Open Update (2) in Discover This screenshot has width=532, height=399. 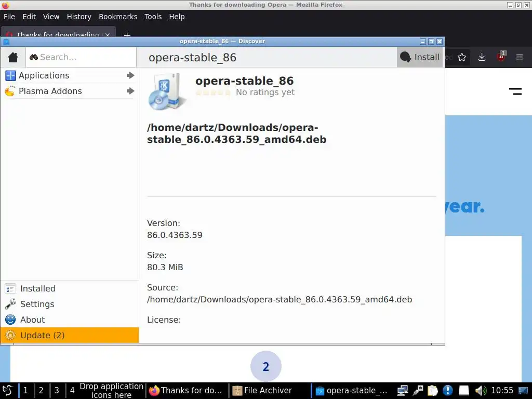pos(70,335)
